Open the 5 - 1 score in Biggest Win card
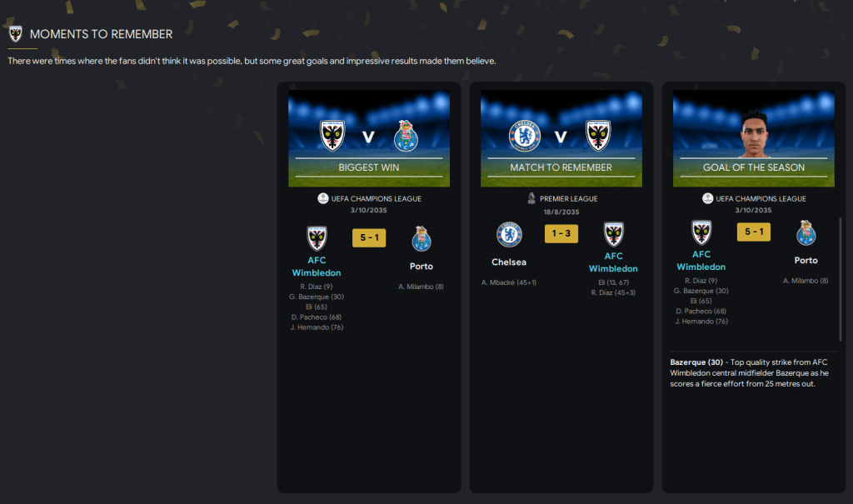 pyautogui.click(x=369, y=238)
